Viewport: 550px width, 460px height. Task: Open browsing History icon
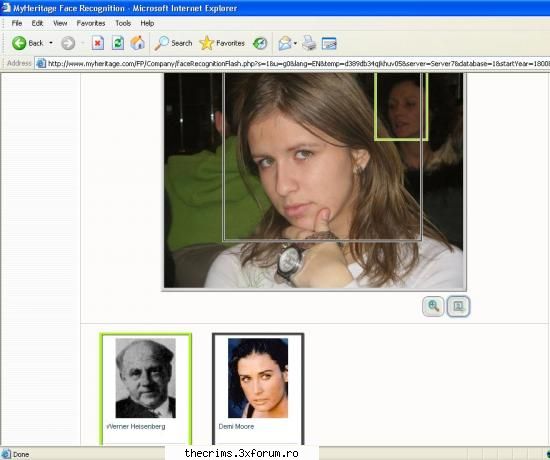(x=260, y=43)
